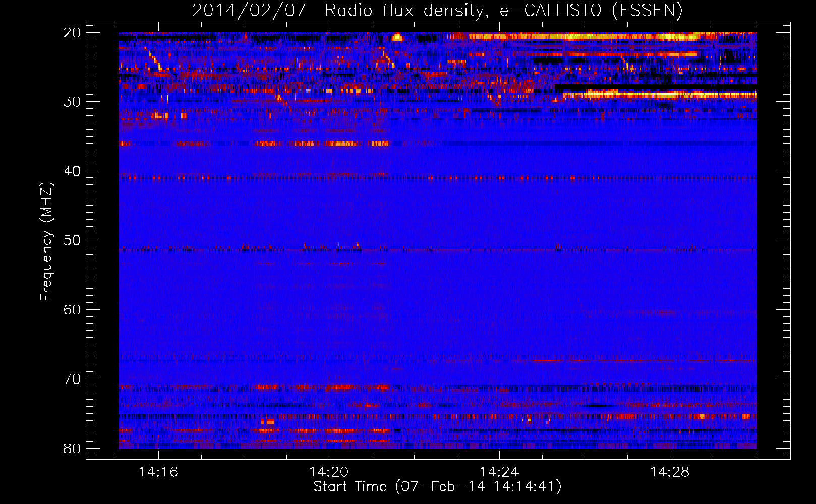Viewport: 816px width, 504px height.
Task: Click the 40 frequency tick label
Action: [x=72, y=171]
